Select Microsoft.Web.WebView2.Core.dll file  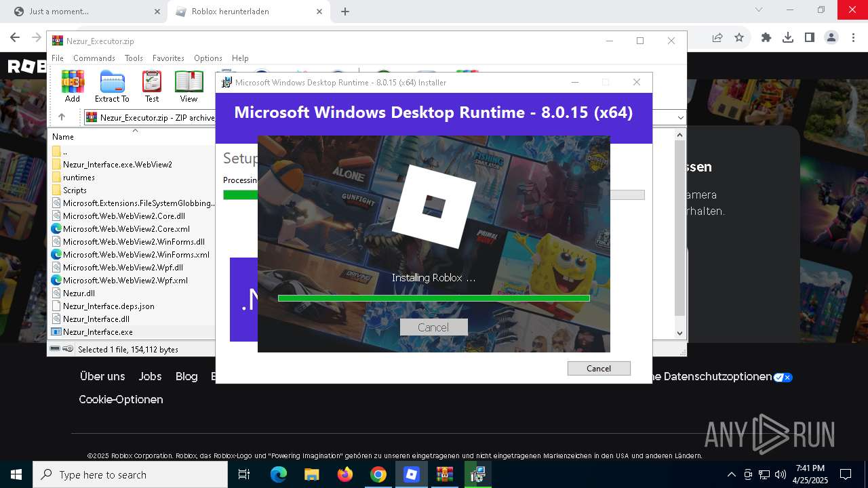[x=123, y=216]
